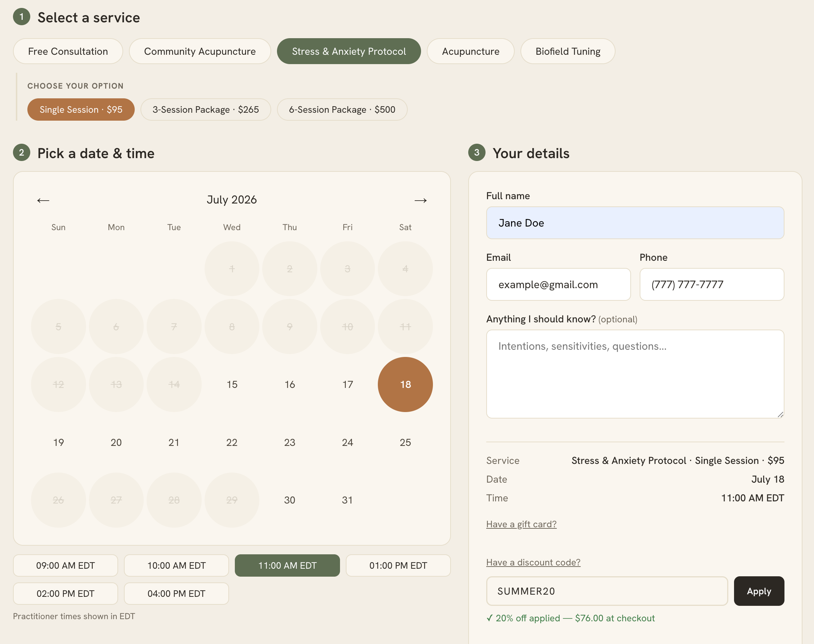Click the '11:00 AM EDT' time summary value

pyautogui.click(x=752, y=498)
